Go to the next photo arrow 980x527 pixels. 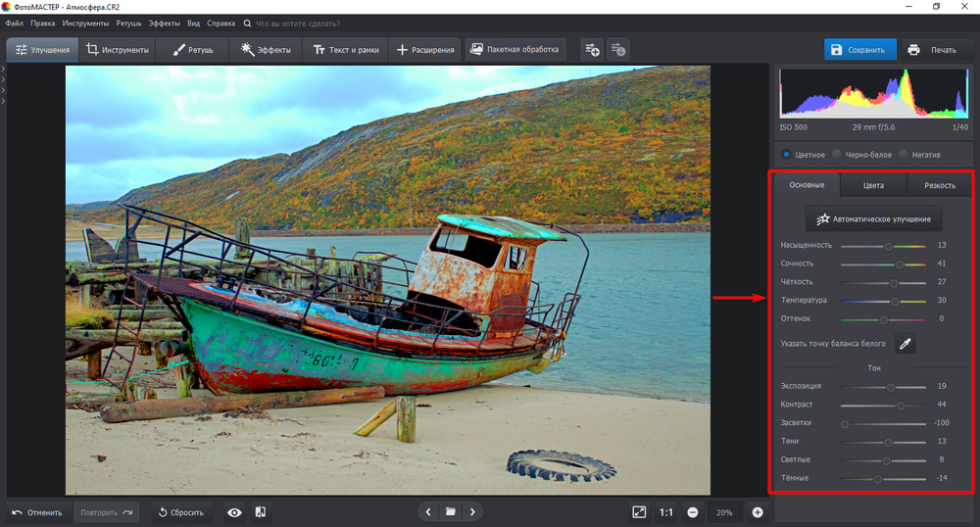click(472, 511)
